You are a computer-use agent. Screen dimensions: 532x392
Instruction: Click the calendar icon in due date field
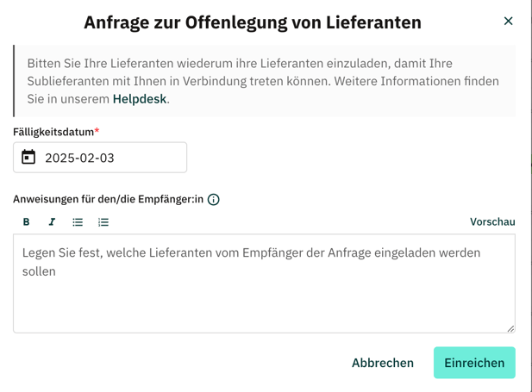(28, 158)
